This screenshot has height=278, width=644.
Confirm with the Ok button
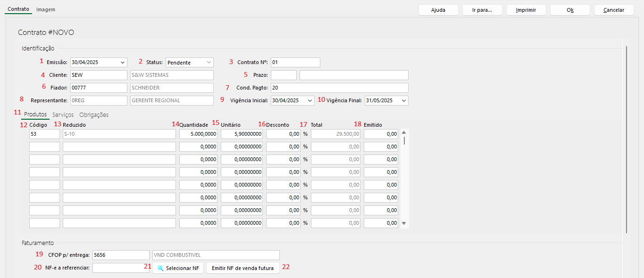tap(570, 10)
